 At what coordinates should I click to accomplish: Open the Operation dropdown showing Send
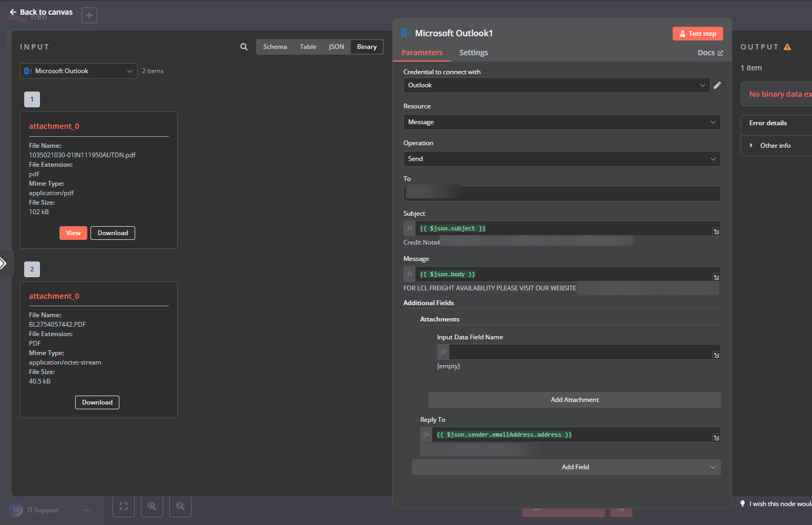click(562, 159)
